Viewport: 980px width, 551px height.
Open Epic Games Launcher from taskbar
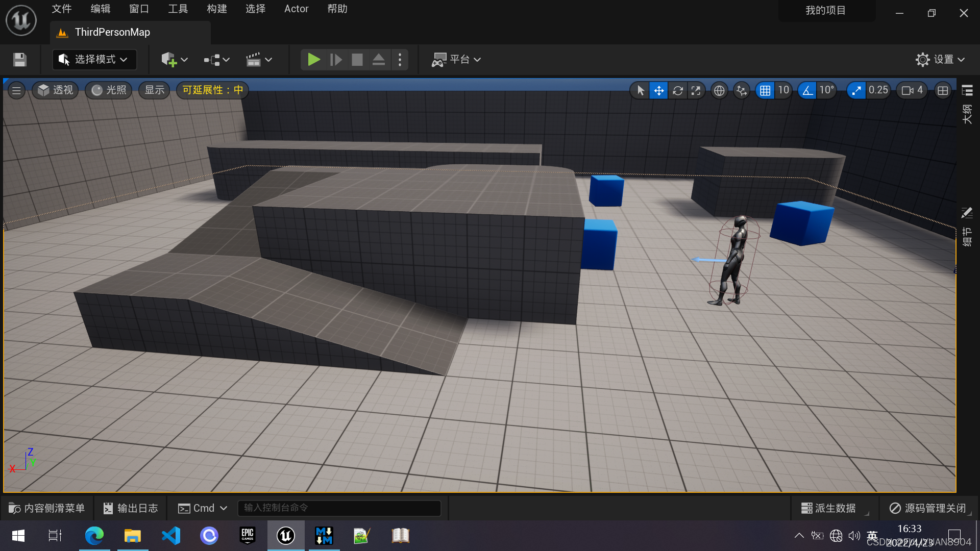point(248,536)
